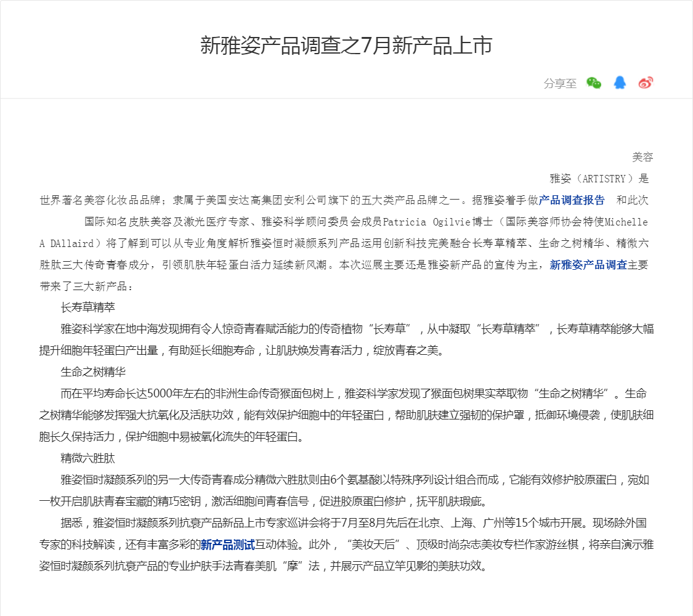693x616 pixels.
Task: Click the 生命之树精华 subheading
Action: click(93, 372)
